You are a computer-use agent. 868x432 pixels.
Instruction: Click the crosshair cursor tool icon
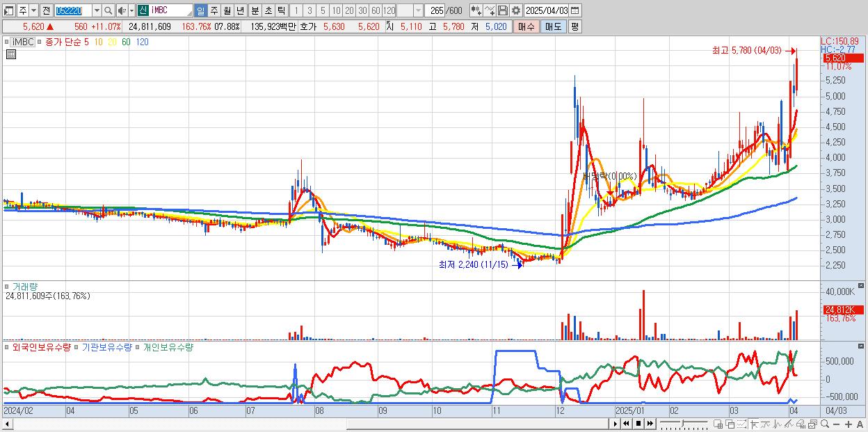point(754,424)
